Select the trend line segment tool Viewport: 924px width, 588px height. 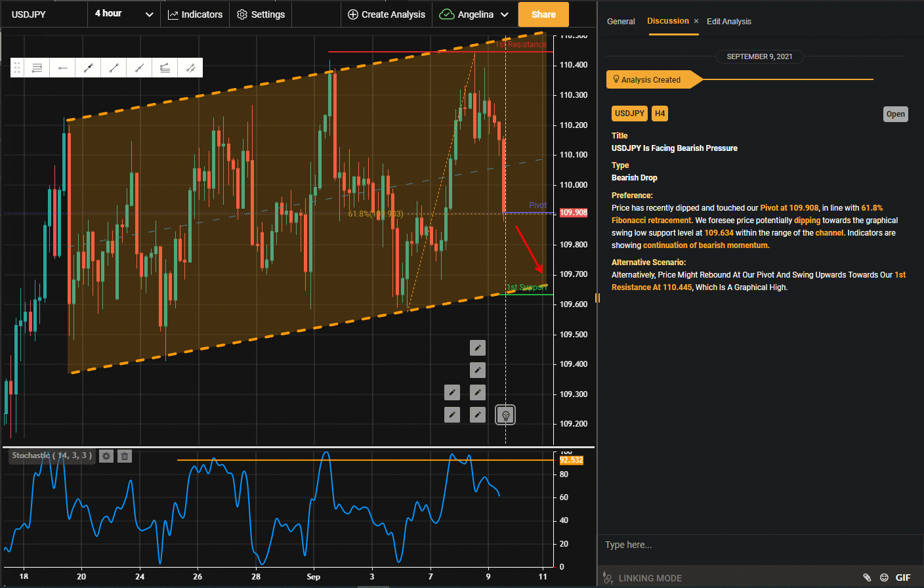(x=114, y=68)
